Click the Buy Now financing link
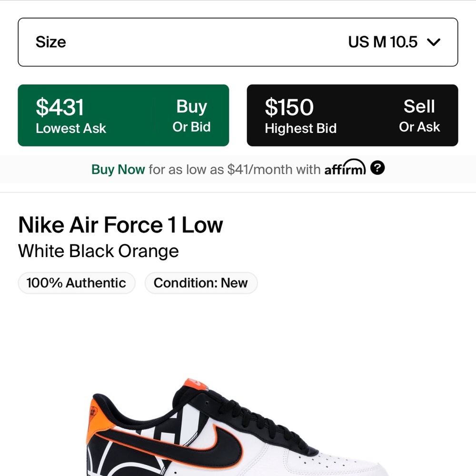This screenshot has width=476, height=476. pyautogui.click(x=118, y=169)
